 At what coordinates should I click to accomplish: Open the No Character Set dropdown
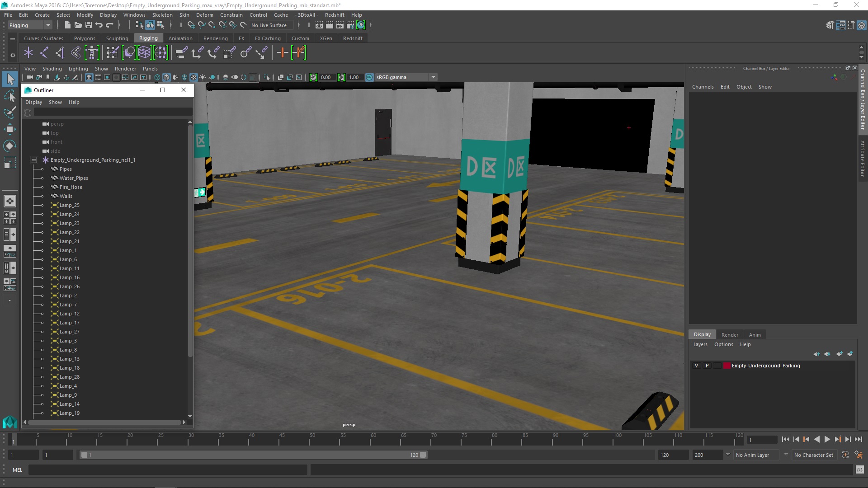(815, 455)
